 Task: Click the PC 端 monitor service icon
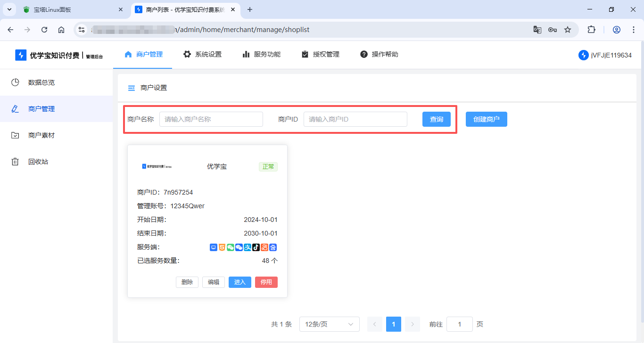pos(213,247)
